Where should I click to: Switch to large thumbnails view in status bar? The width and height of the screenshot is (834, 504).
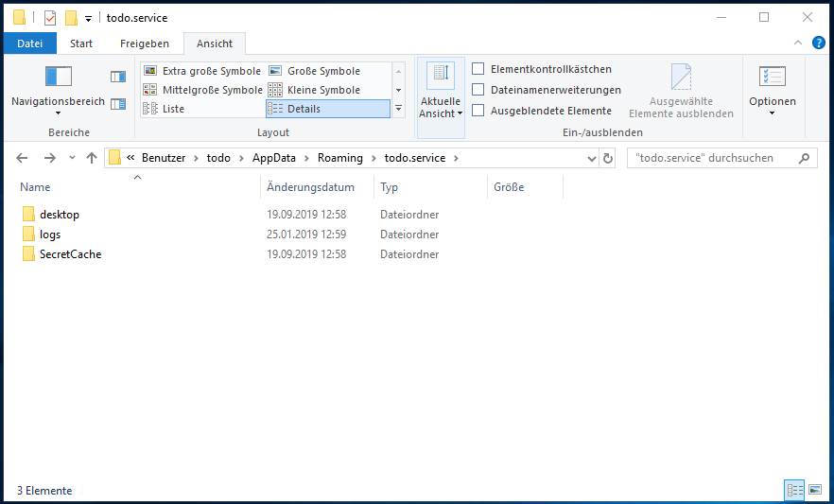pyautogui.click(x=815, y=490)
